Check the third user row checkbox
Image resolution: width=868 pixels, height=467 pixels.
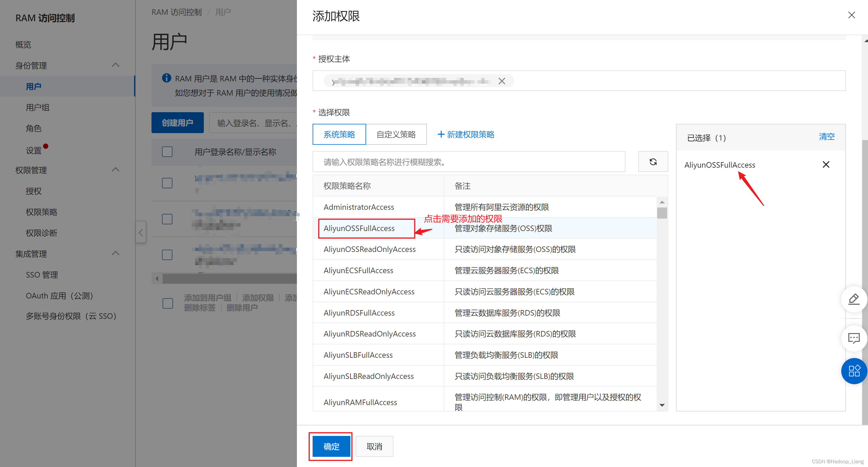click(167, 255)
